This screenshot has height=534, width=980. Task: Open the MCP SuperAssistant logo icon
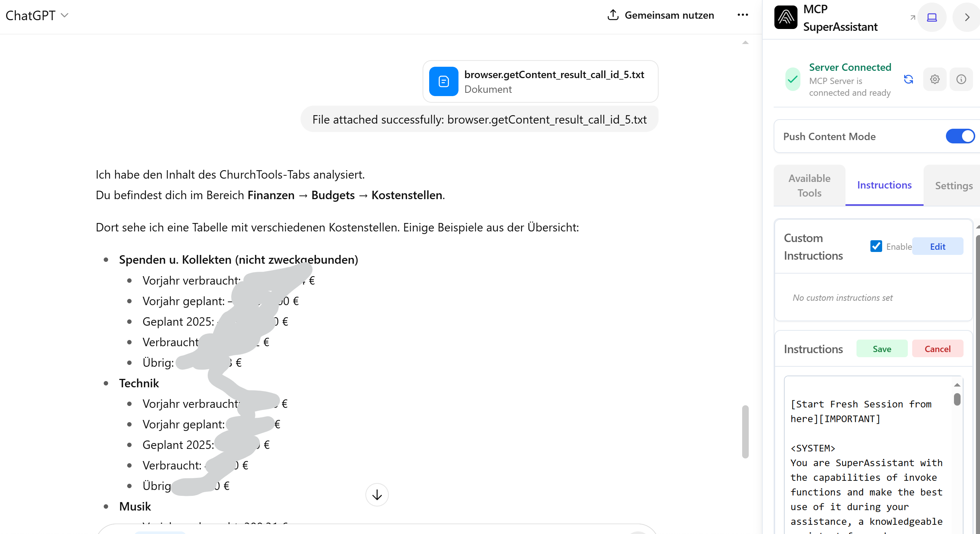pyautogui.click(x=786, y=17)
